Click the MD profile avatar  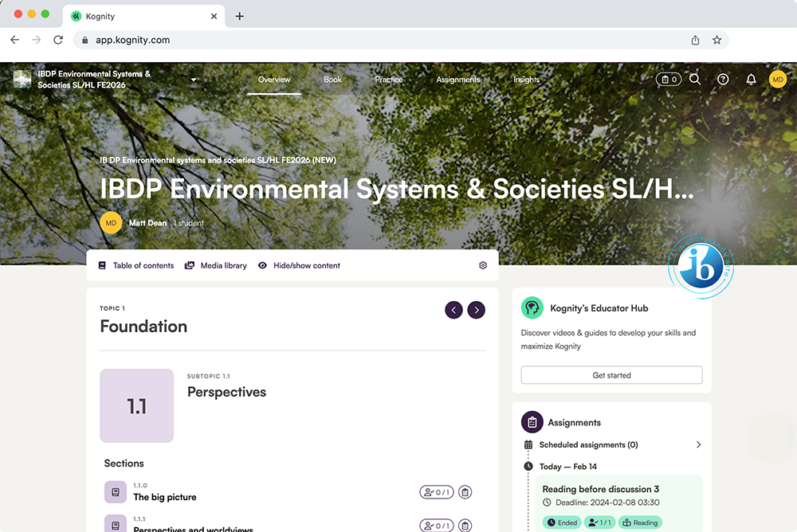pyautogui.click(x=777, y=79)
